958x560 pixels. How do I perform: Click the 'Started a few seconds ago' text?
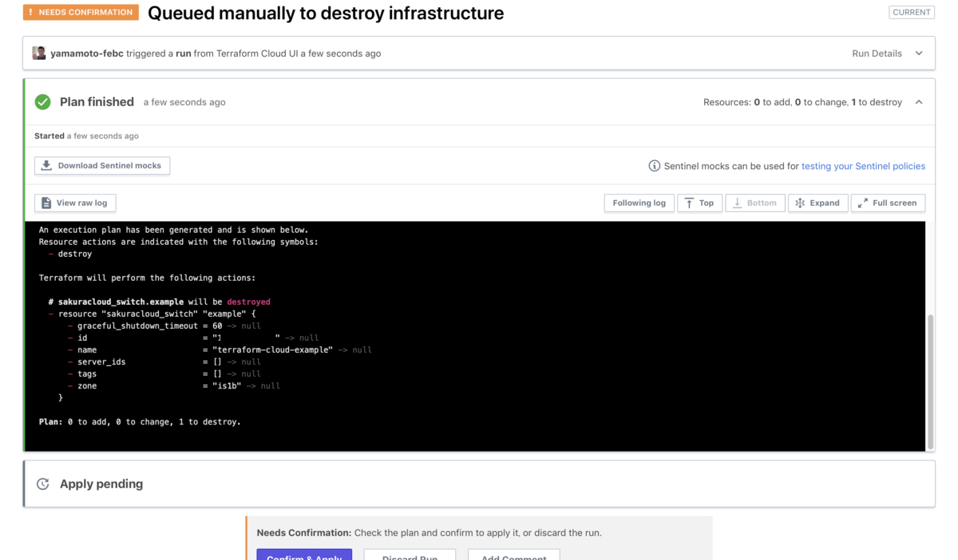(x=86, y=136)
